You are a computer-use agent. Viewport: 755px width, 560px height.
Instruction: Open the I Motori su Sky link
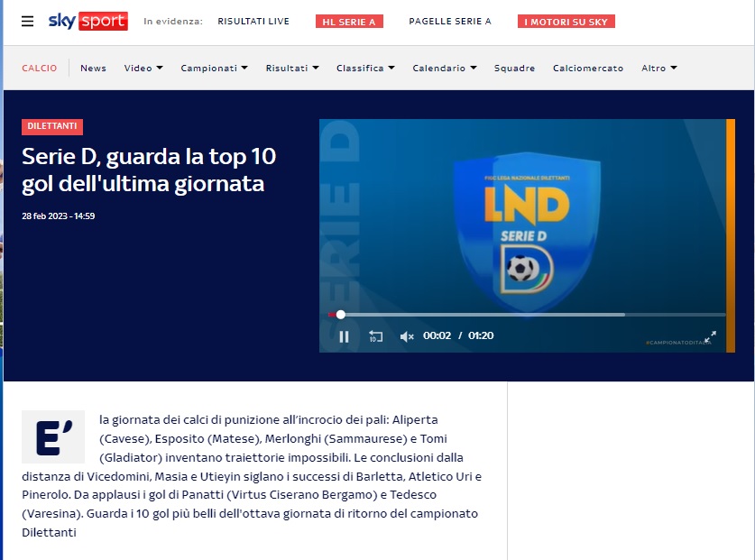[x=566, y=22]
